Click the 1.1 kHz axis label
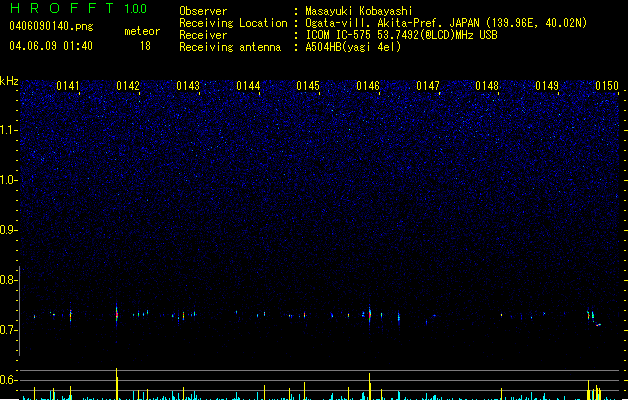 [9, 130]
